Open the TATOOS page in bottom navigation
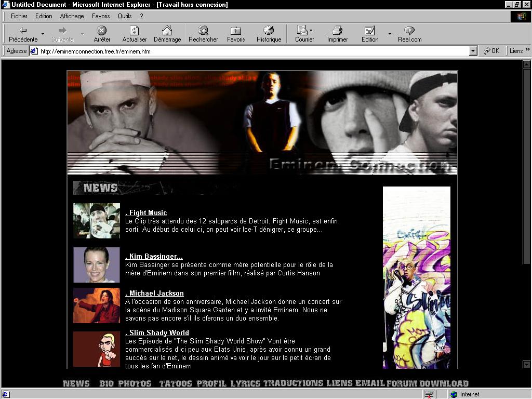532x399 pixels. 176,383
